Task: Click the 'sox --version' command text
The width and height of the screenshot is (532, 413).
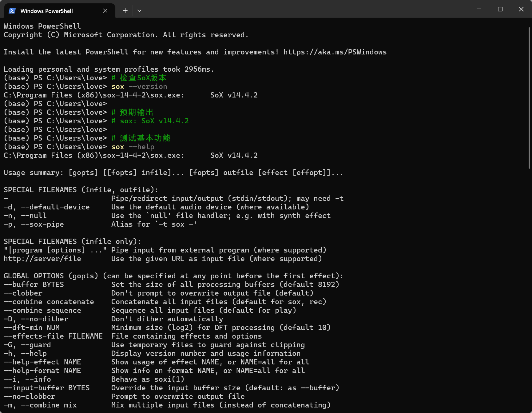Action: click(139, 86)
